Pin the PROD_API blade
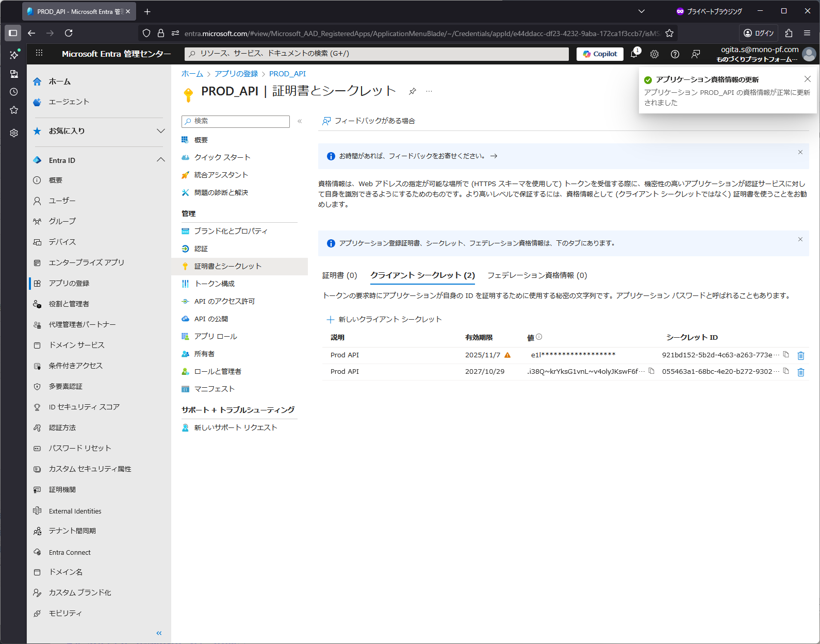This screenshot has height=644, width=820. pos(413,91)
